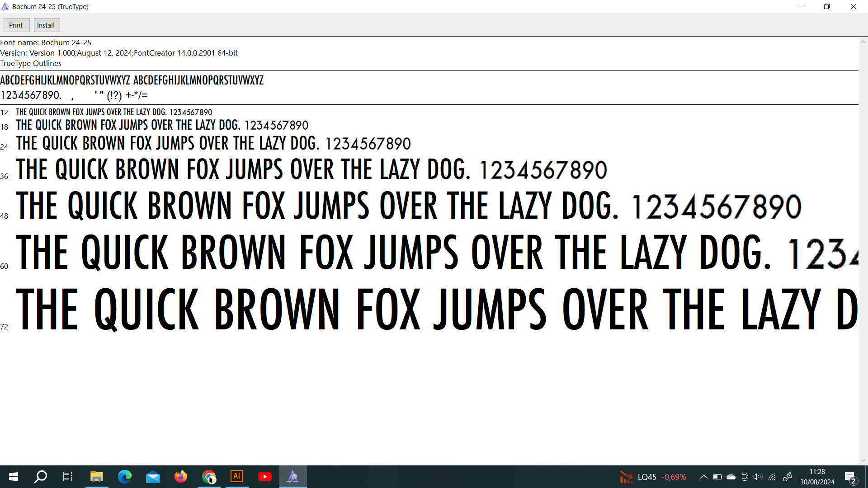Launch Microsoft Edge from the taskbar

tap(124, 477)
